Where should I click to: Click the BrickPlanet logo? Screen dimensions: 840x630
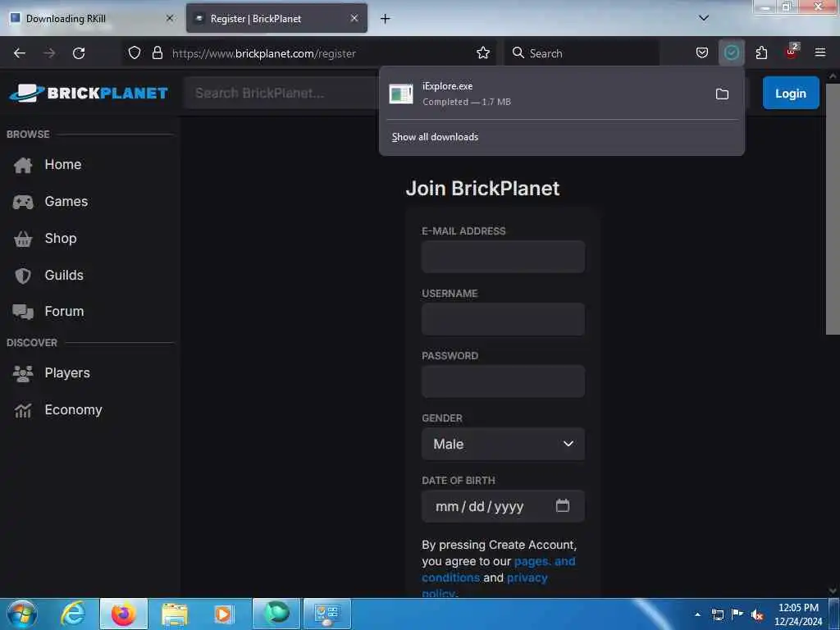coord(89,94)
